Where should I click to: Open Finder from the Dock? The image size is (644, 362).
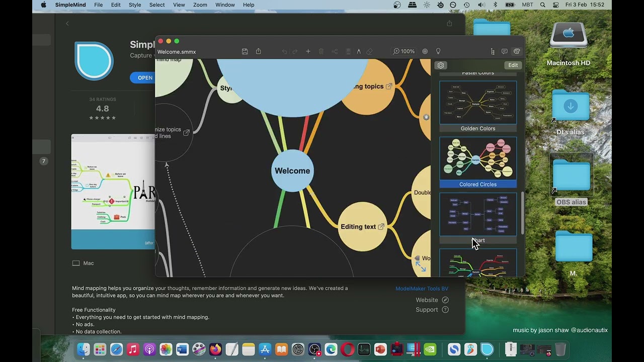coord(84,349)
